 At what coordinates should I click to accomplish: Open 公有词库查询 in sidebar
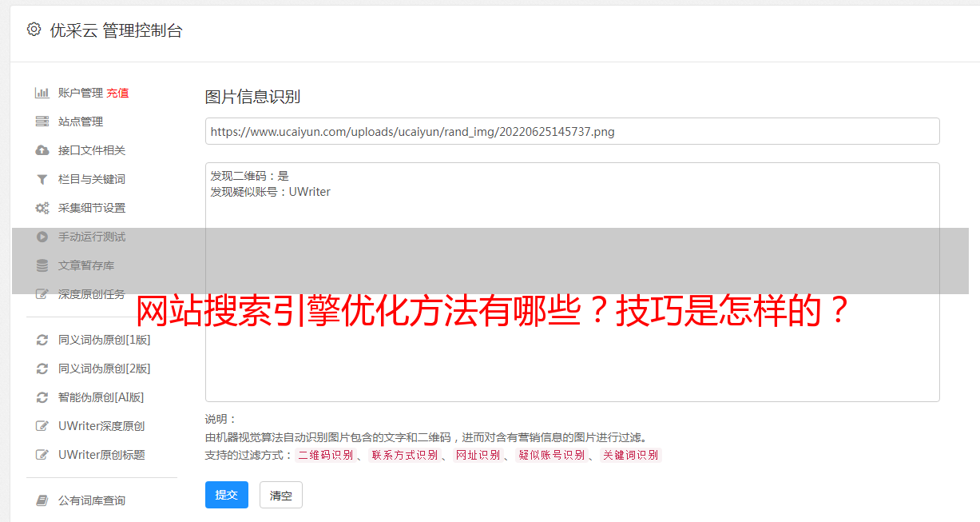pyautogui.click(x=92, y=500)
